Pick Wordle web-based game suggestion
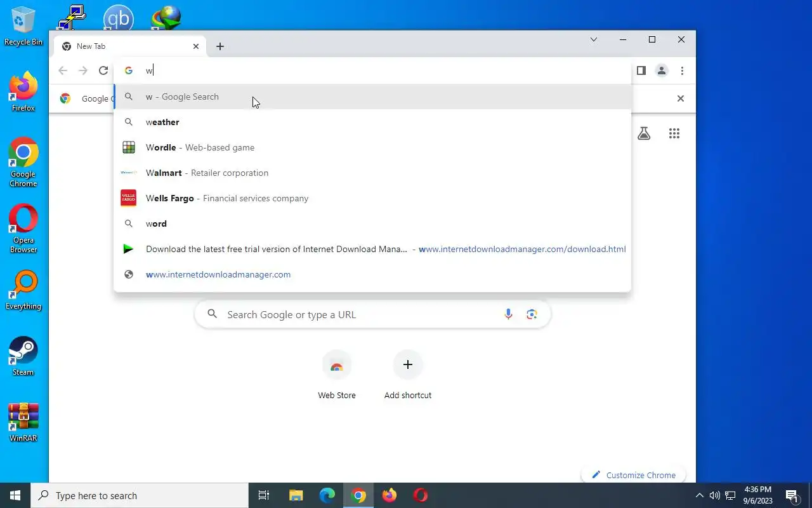This screenshot has height=508, width=812. pyautogui.click(x=372, y=147)
